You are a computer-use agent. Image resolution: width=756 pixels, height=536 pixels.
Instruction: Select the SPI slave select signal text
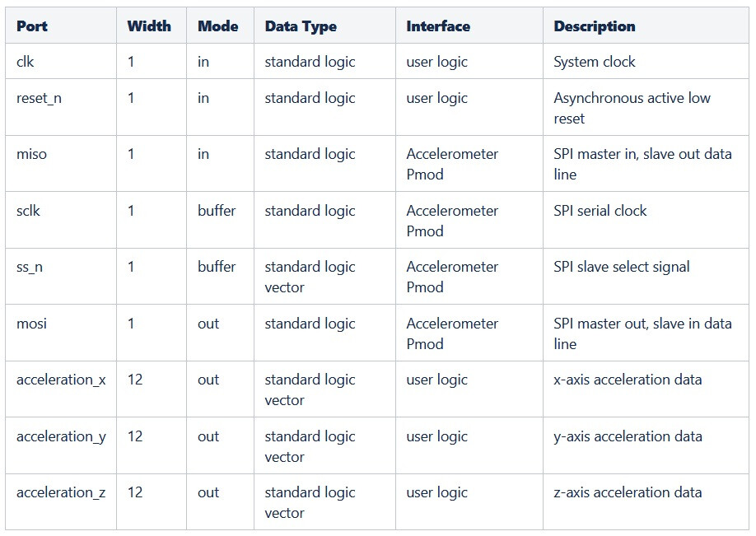622,267
